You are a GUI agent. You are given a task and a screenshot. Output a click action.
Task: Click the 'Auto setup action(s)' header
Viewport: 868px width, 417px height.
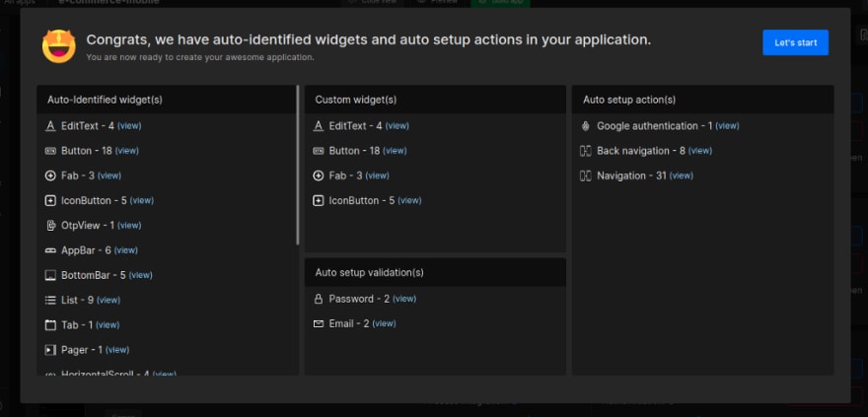pyautogui.click(x=702, y=100)
